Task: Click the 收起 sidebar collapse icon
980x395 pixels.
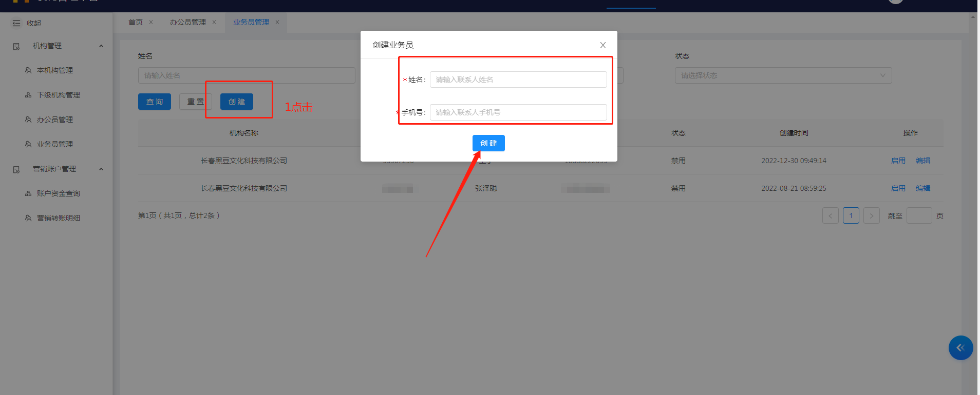Action: [16, 23]
